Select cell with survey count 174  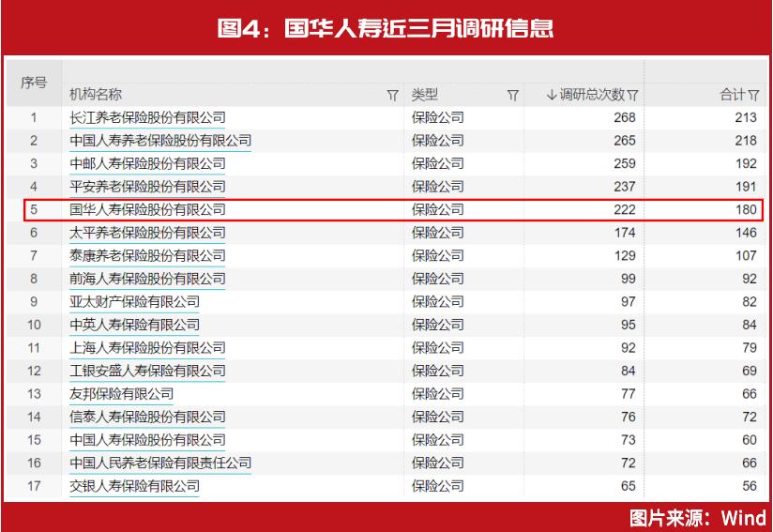point(625,233)
